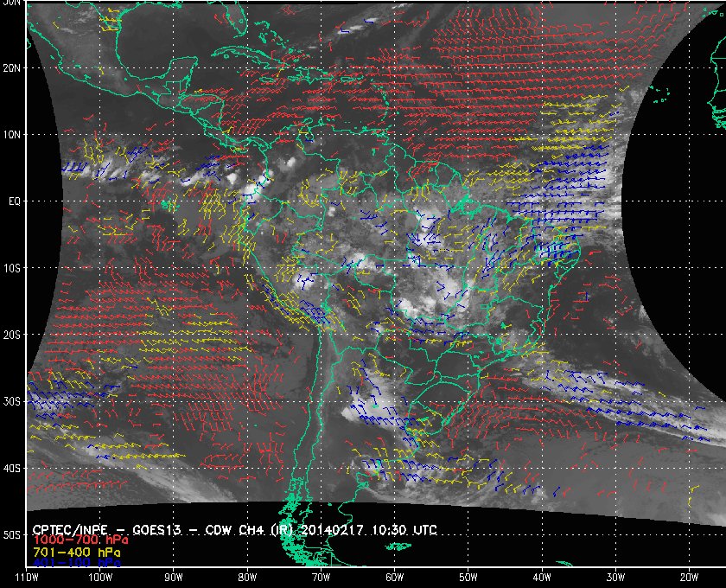The height and width of the screenshot is (588, 726).
Task: Select the EQ equator axis label
Action: point(15,201)
